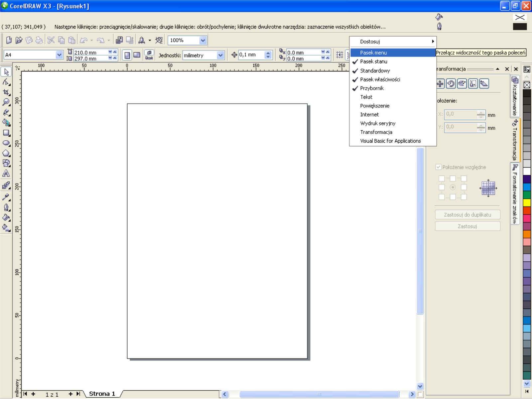The height and width of the screenshot is (399, 532).
Task: Open the A4 paper size dropdown
Action: click(x=59, y=55)
